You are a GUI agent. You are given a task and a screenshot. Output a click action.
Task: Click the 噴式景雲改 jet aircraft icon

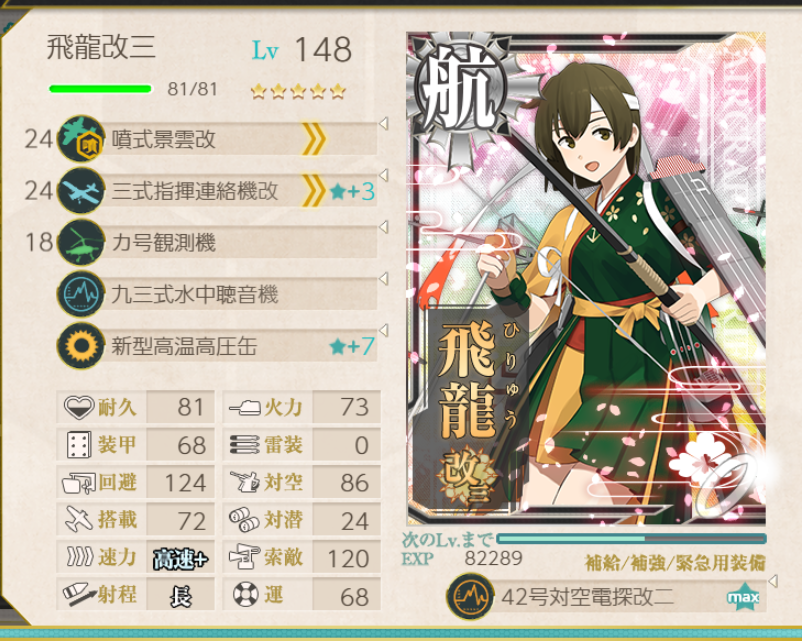81,139
